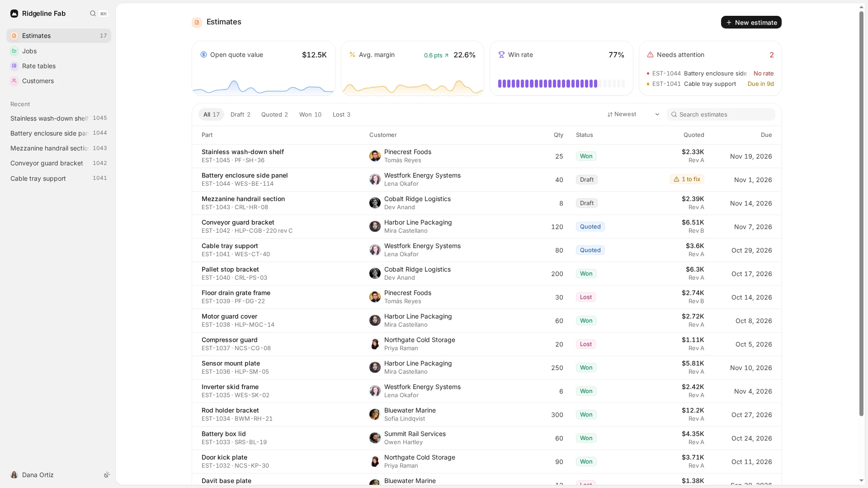Open EST-1044 Battery enclosure attention item
Image resolution: width=868 pixels, height=488 pixels.
(x=710, y=73)
